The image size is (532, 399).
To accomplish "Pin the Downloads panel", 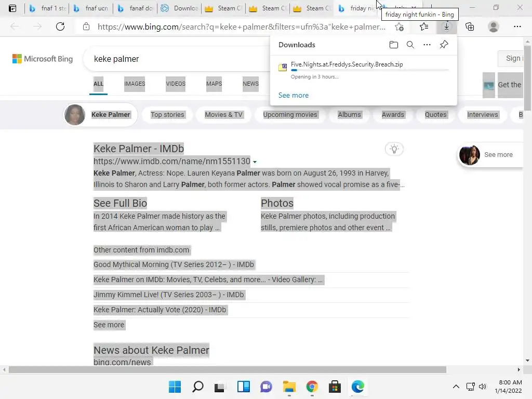I will [x=444, y=45].
